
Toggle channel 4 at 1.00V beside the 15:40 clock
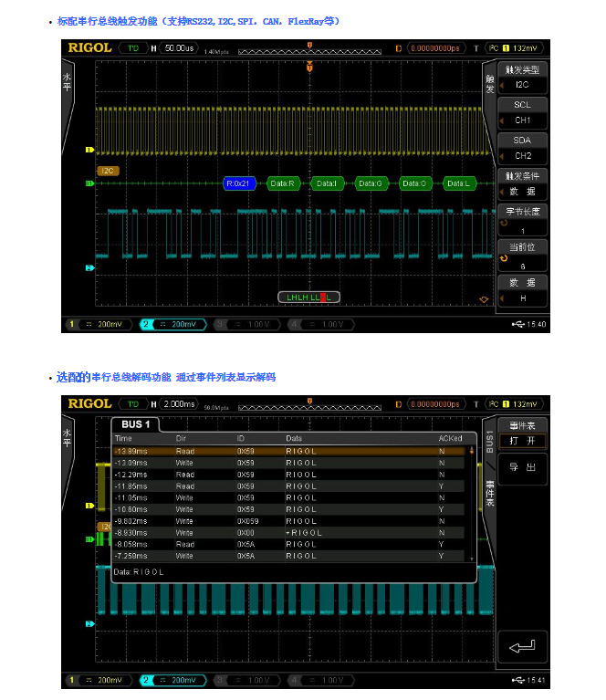[x=320, y=324]
